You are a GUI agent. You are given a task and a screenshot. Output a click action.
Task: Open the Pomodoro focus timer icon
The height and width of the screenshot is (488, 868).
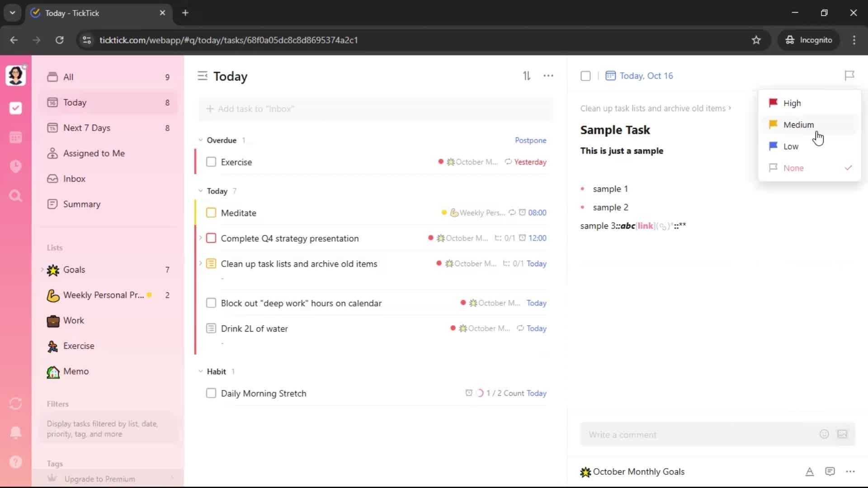pyautogui.click(x=15, y=166)
